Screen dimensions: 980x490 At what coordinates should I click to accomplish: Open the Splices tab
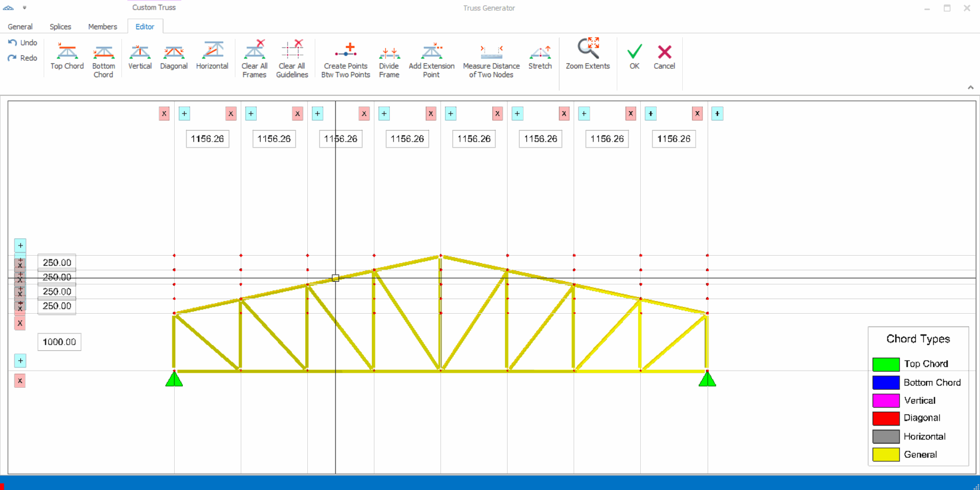pos(60,27)
